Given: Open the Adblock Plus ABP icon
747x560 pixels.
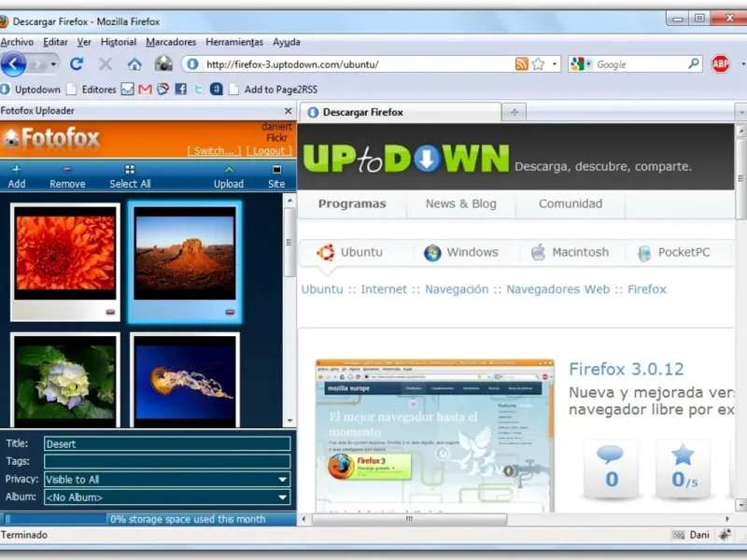Looking at the screenshot, I should [x=720, y=63].
